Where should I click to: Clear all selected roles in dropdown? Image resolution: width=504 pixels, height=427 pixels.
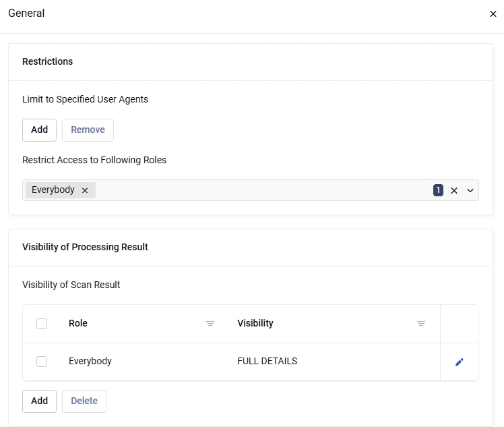click(454, 190)
